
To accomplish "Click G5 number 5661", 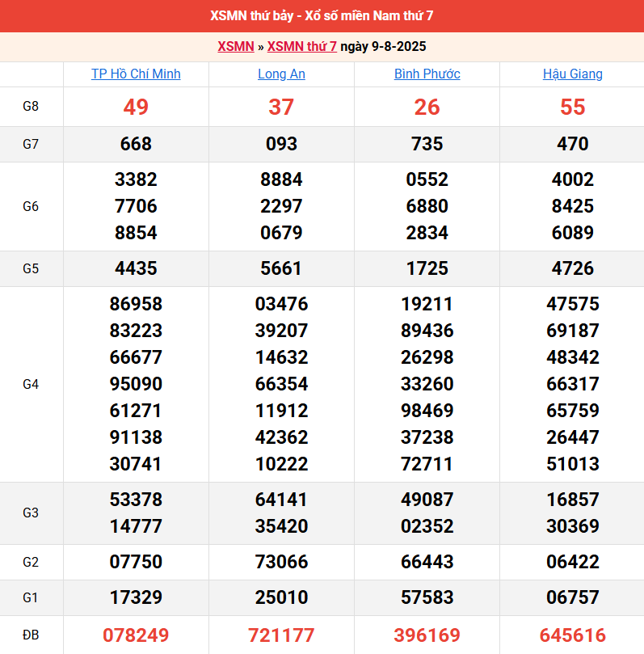I will tap(281, 268).
